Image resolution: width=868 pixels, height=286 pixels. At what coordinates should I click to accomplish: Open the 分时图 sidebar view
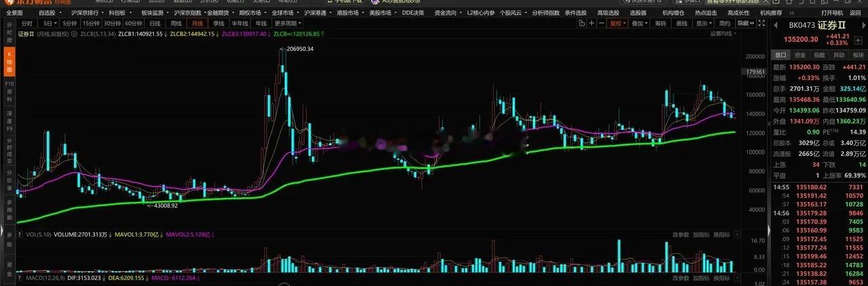(9, 31)
